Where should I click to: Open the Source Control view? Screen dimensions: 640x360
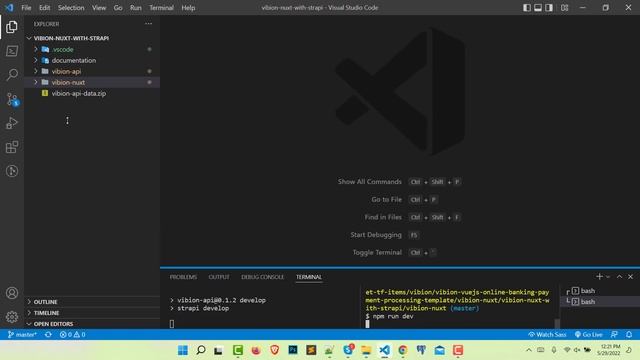[x=12, y=99]
